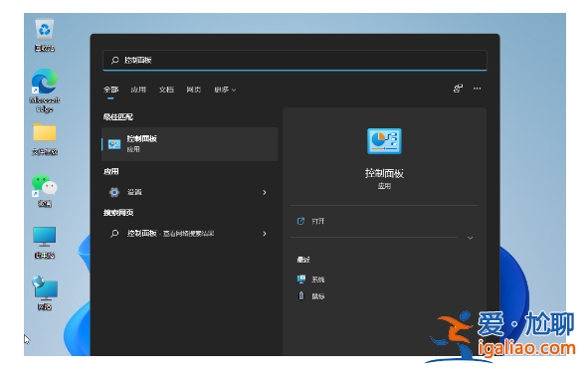
Task: Expand the Settings result chevron arrow
Action: [x=265, y=192]
